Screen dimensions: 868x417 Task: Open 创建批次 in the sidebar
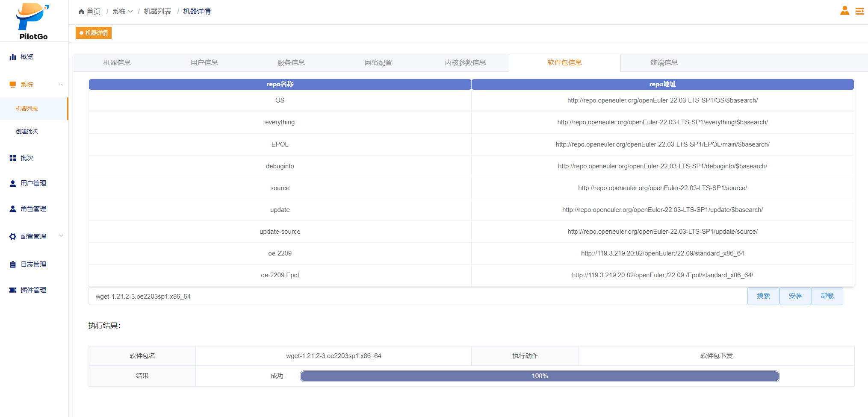tap(27, 132)
